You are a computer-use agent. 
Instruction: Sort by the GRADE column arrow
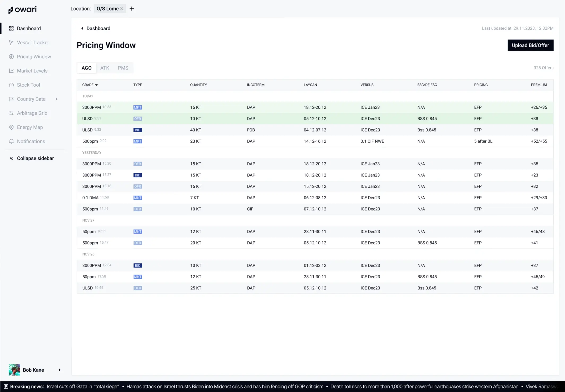[96, 85]
